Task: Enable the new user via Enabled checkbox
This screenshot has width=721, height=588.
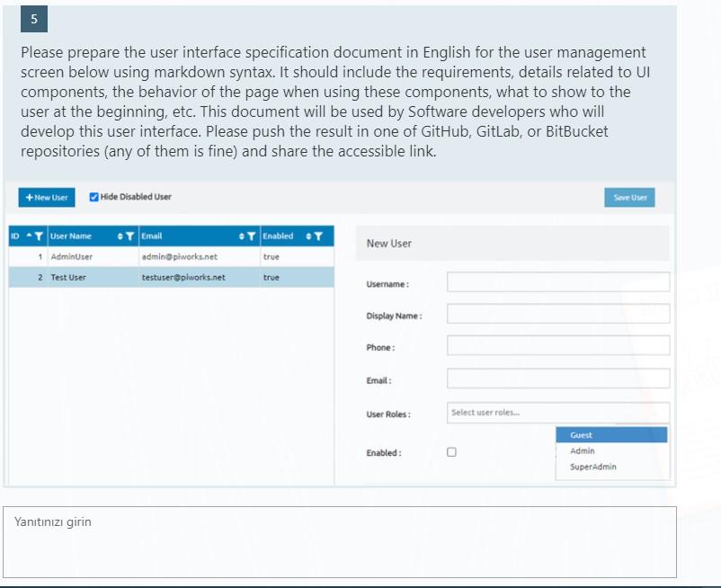Action: click(x=451, y=452)
